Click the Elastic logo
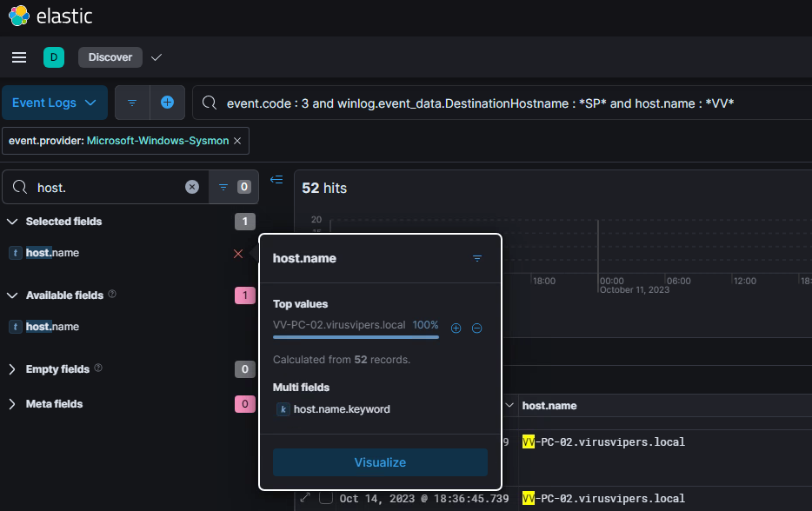The height and width of the screenshot is (511, 812). point(50,16)
